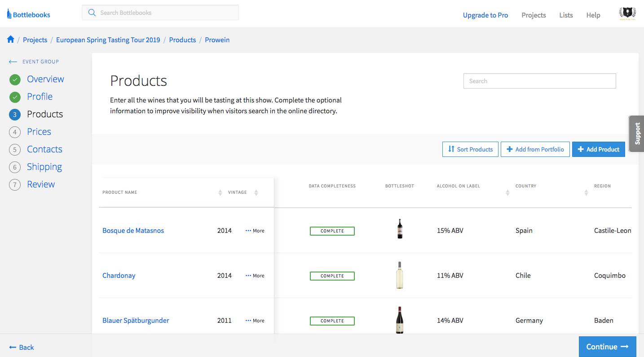The width and height of the screenshot is (644, 357).
Task: Open the Review step
Action: coord(41,184)
